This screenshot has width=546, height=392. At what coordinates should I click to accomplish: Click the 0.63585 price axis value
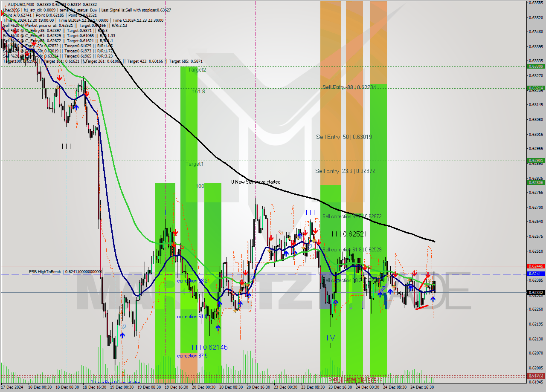tap(536, 3)
